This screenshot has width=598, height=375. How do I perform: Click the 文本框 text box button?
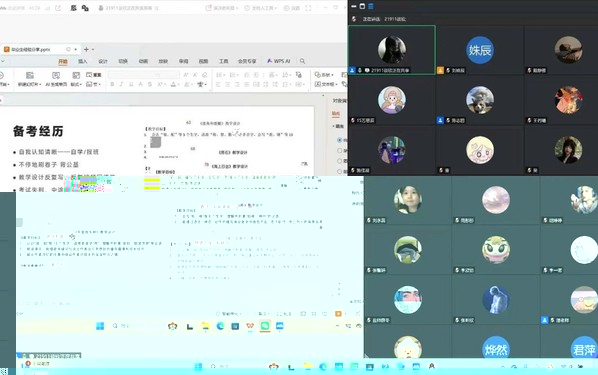pyautogui.click(x=326, y=84)
